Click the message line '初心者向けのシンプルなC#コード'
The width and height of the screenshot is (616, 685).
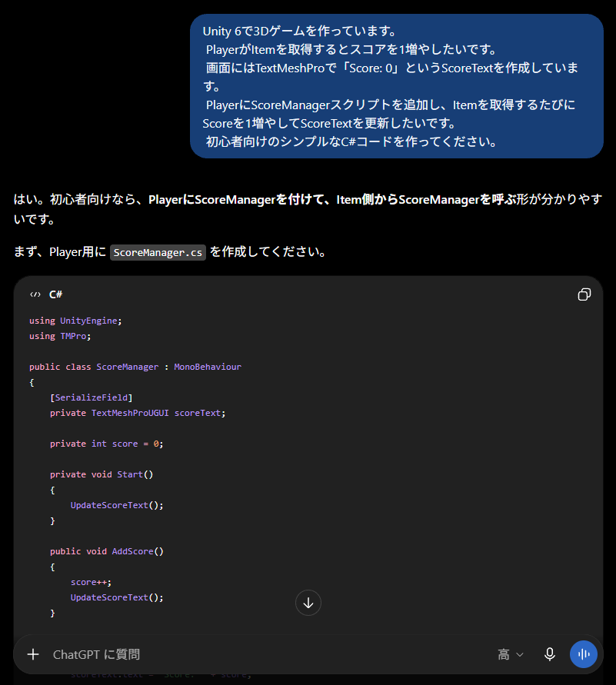[351, 141]
